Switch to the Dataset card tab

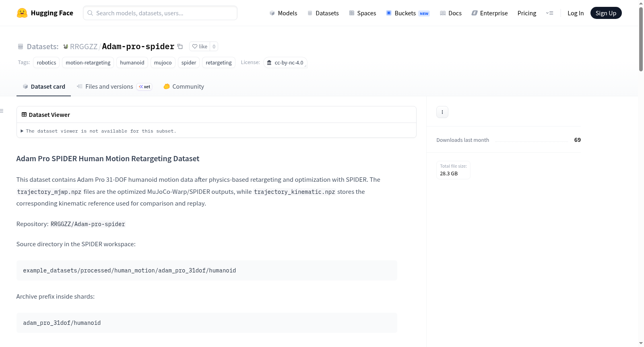tap(43, 86)
